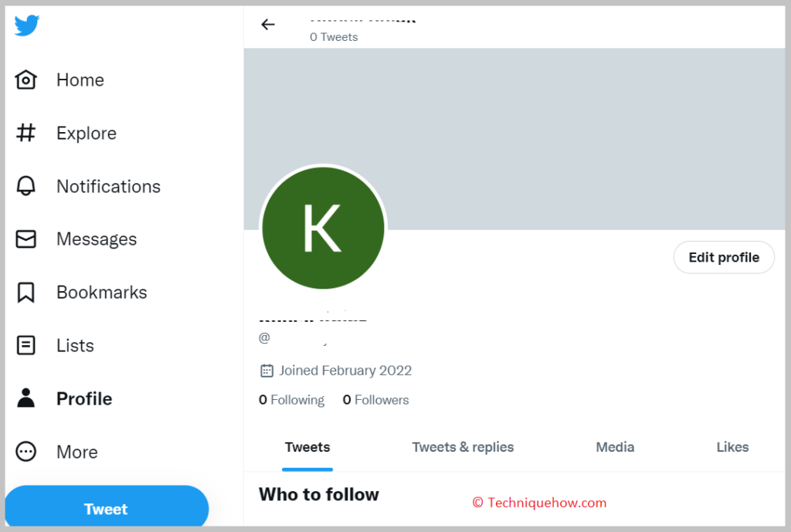Screen dimensions: 791x532
Task: Open the Lists icon in the sidebar
Action: (25, 345)
